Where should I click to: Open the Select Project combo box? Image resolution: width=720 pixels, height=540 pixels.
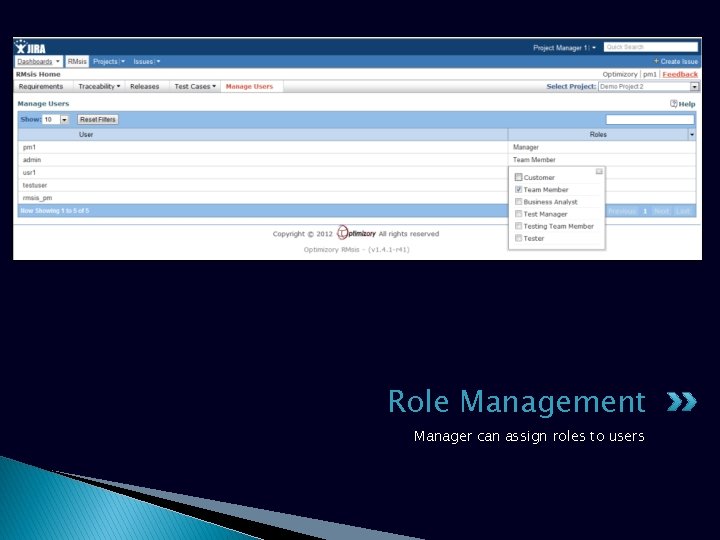coord(648,86)
